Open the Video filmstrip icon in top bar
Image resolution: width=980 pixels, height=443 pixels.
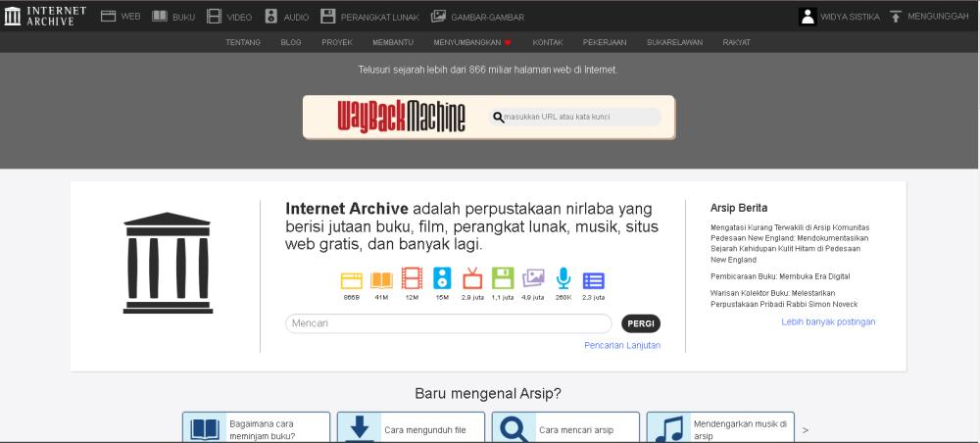(215, 17)
